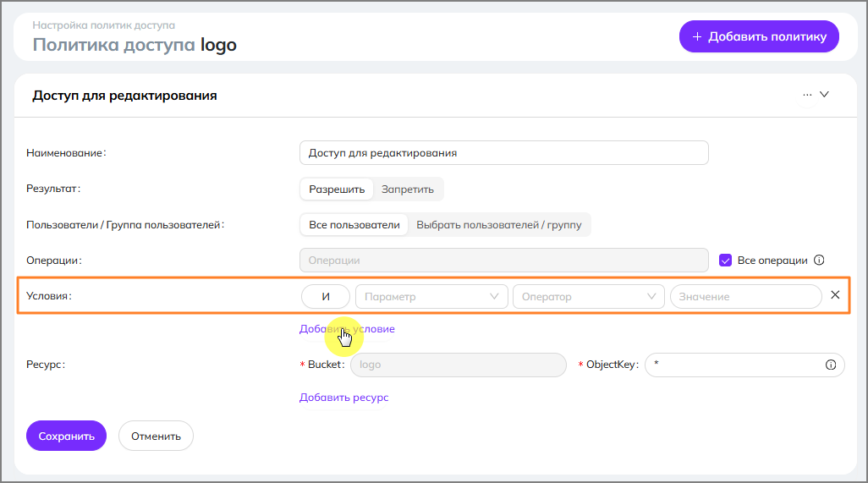Image resolution: width=868 pixels, height=483 pixels.
Task: Choose the Все пользователи option
Action: pos(354,225)
